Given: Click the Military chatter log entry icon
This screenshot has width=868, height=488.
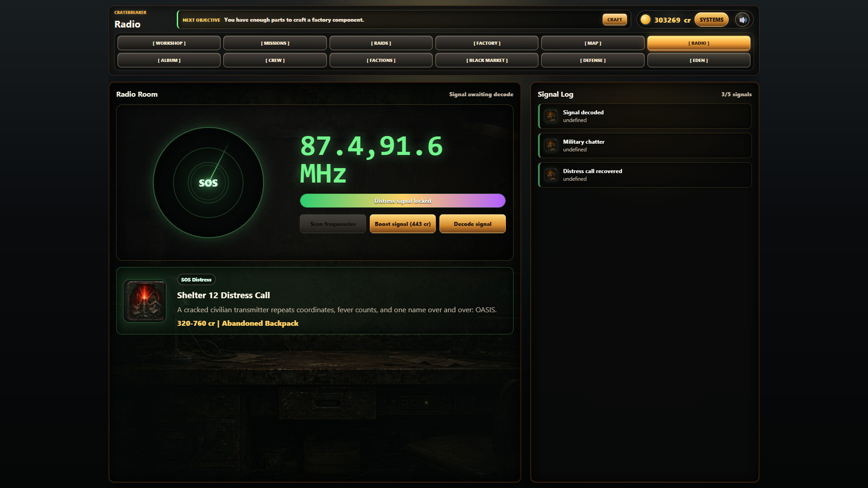Looking at the screenshot, I should (x=551, y=145).
